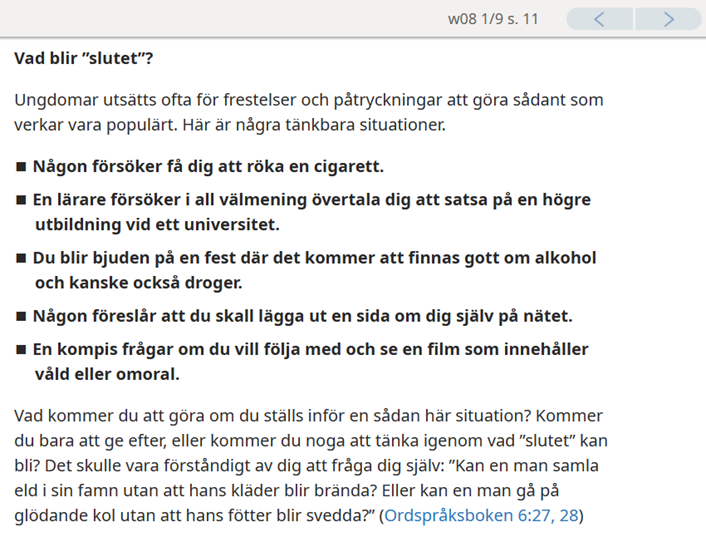Go to the previous page arrow
The image size is (706, 537).
[x=600, y=19]
